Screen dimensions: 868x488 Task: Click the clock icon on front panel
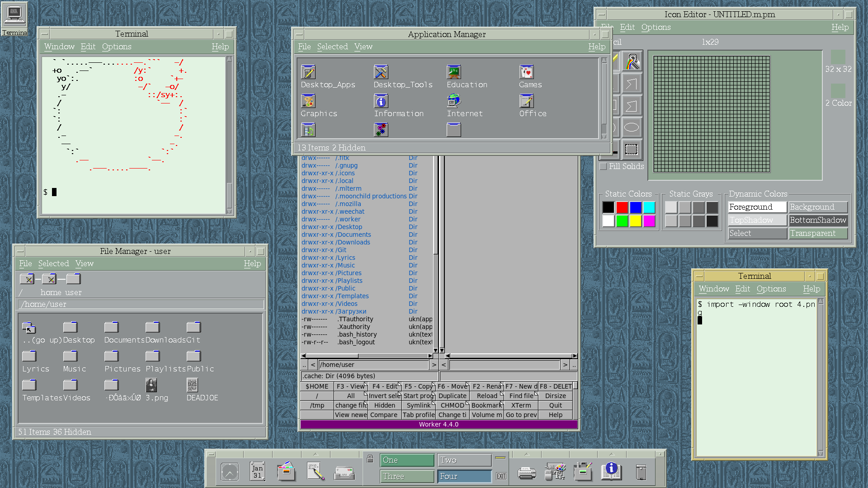click(230, 472)
